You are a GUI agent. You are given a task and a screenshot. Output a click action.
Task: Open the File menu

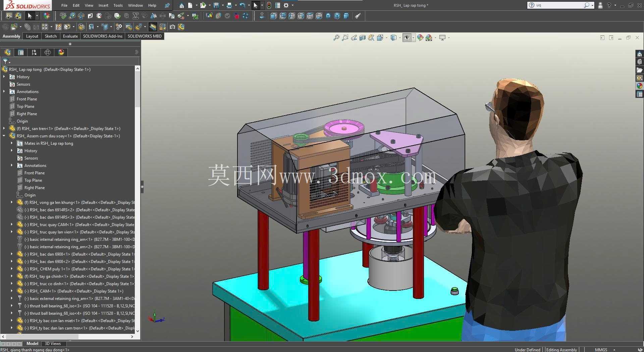coord(64,5)
